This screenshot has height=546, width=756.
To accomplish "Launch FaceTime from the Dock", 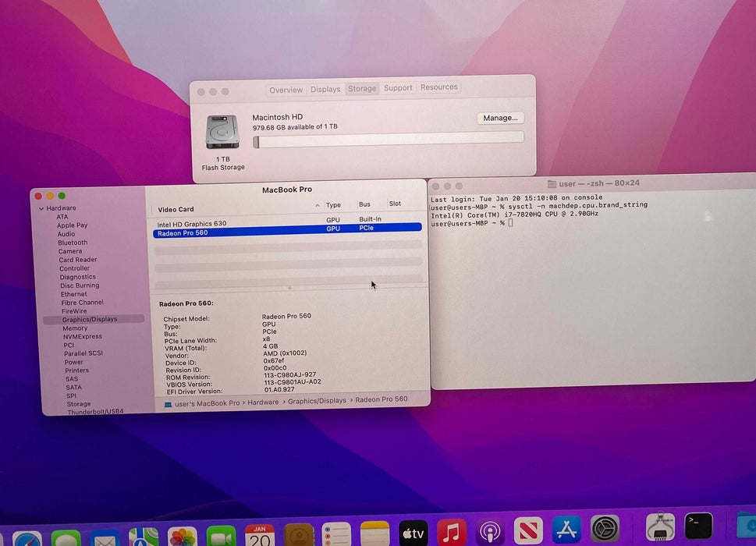I will [221, 537].
